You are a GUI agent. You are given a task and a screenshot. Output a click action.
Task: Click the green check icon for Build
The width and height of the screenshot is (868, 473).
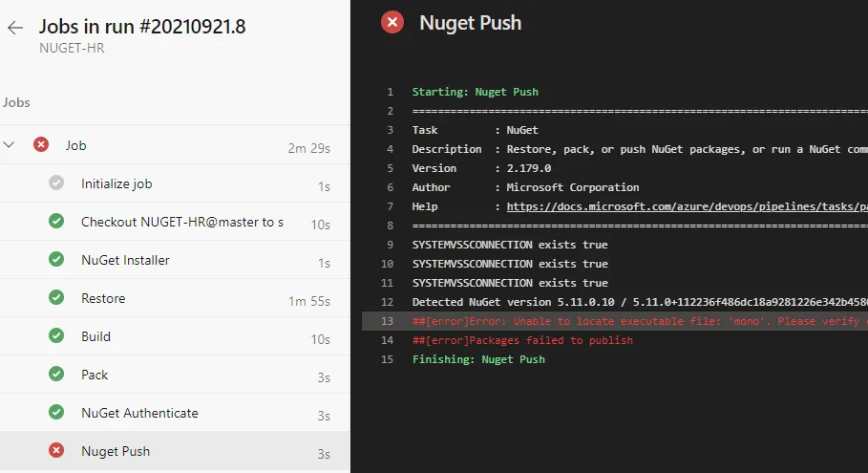(56, 335)
